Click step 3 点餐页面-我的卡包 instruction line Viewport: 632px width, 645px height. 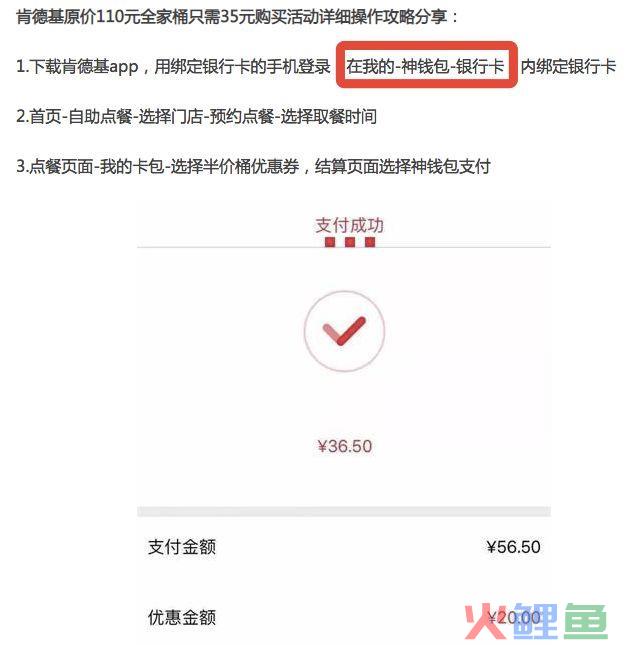(x=253, y=167)
